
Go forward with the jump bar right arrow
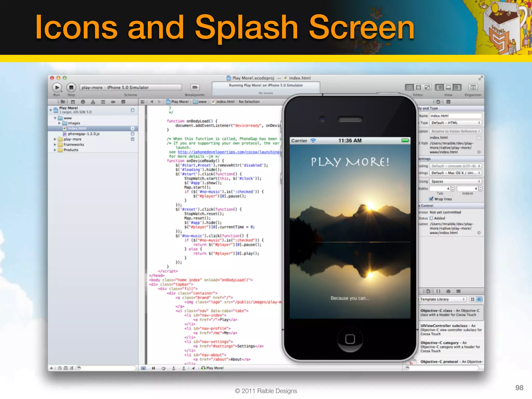pyautogui.click(x=159, y=102)
